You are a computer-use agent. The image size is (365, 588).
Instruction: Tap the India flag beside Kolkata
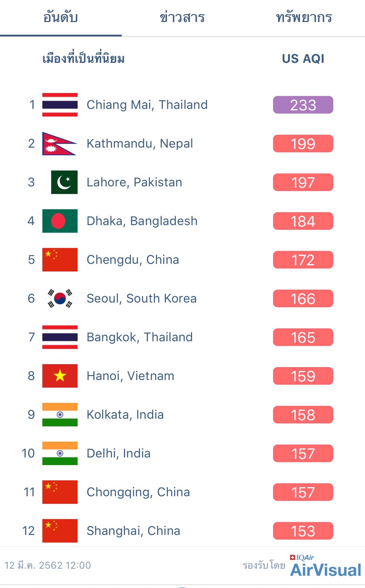point(60,414)
